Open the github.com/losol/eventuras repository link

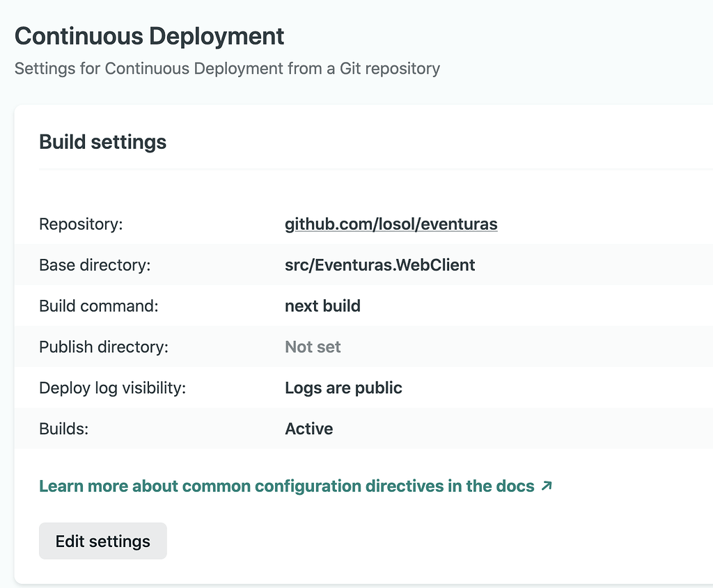(x=391, y=224)
